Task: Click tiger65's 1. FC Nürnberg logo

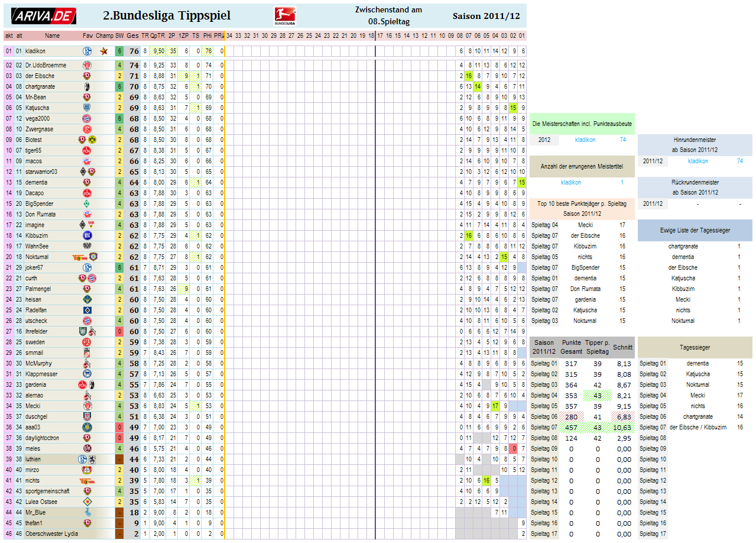Action: tap(87, 151)
